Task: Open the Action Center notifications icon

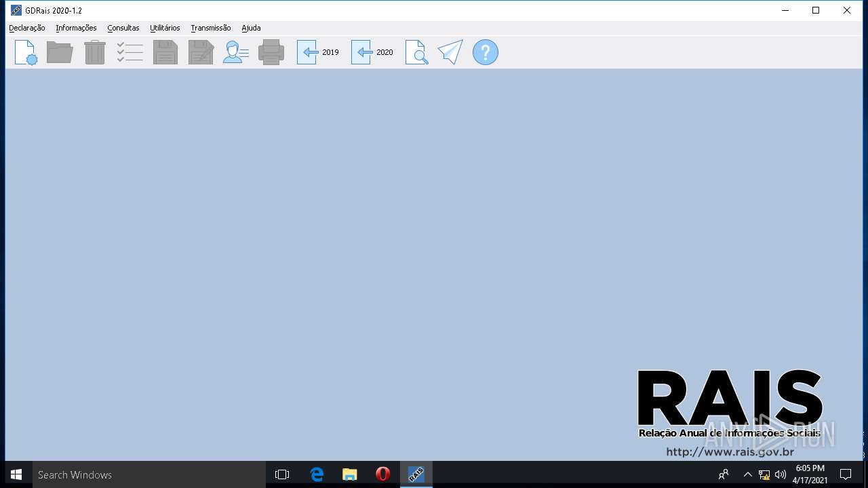Action: tap(846, 474)
